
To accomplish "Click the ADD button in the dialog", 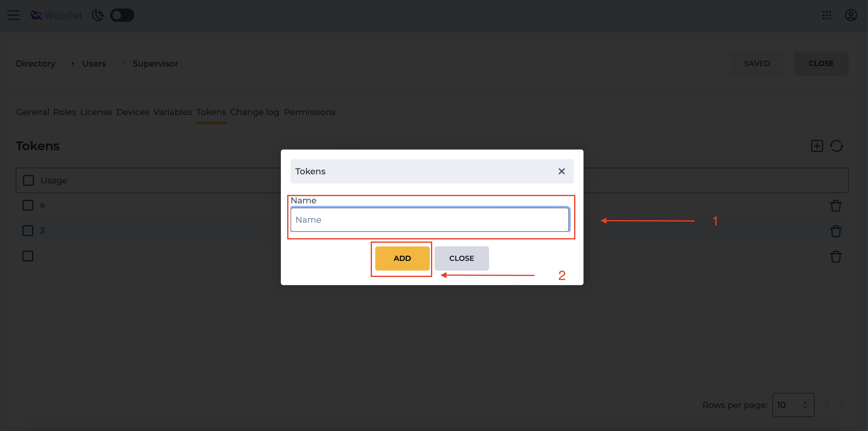I will 402,258.
